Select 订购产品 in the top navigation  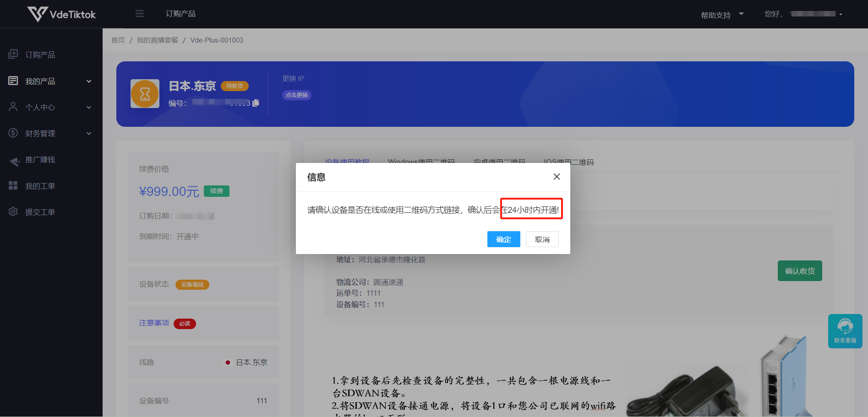tap(180, 14)
